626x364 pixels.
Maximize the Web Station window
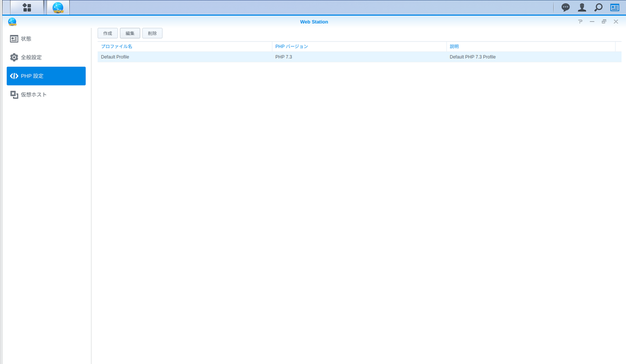click(x=604, y=22)
